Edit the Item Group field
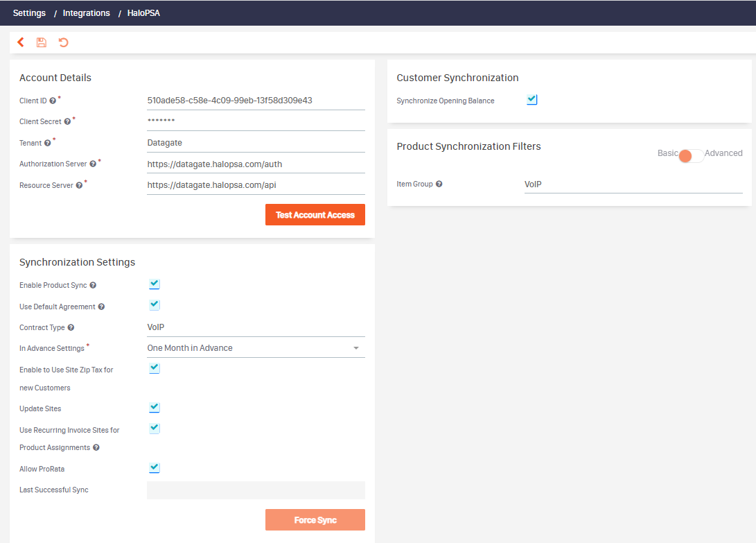The height and width of the screenshot is (543, 756). pyautogui.click(x=633, y=184)
